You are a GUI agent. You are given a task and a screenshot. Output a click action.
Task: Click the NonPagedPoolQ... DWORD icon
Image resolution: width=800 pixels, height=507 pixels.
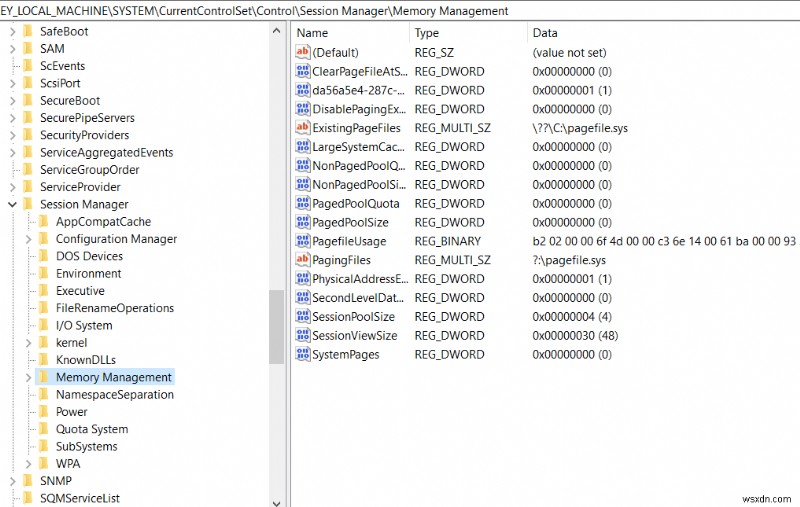click(303, 165)
